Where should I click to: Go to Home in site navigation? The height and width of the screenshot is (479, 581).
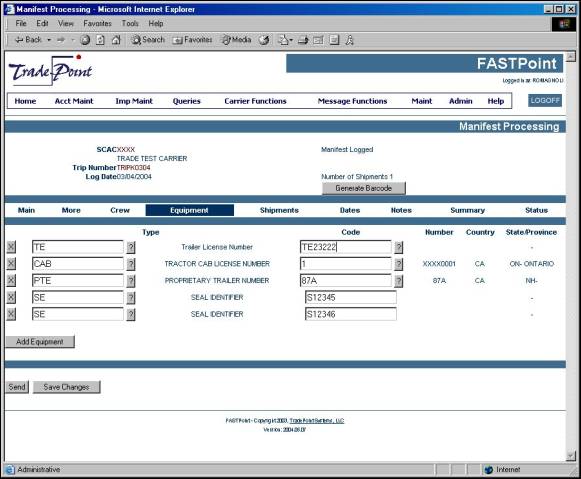tap(25, 101)
